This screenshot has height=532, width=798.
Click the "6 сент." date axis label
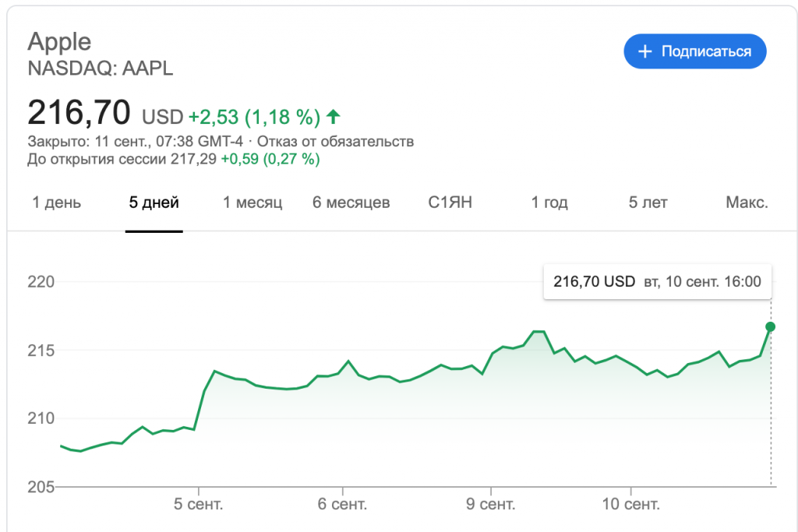[x=342, y=504]
